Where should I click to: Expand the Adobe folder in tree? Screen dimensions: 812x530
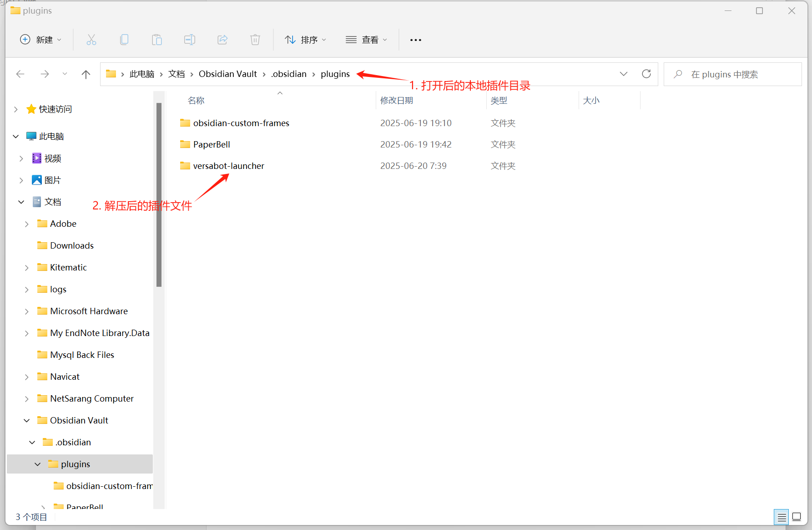point(27,224)
